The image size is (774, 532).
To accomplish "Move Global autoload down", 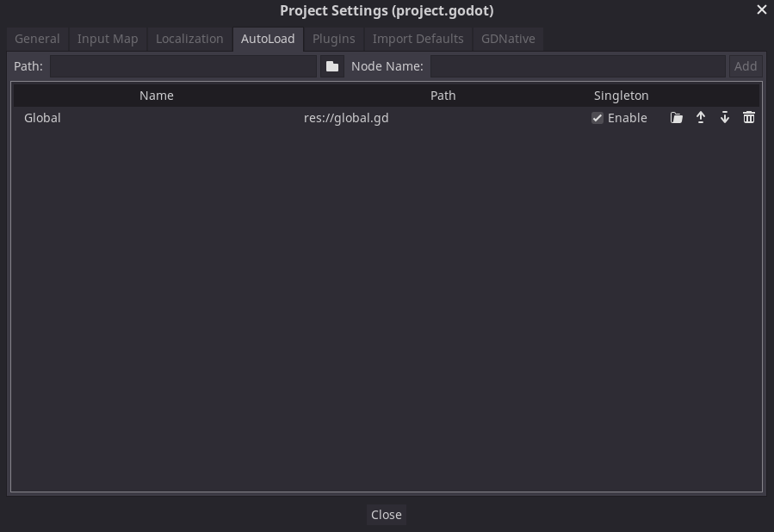I will [725, 117].
